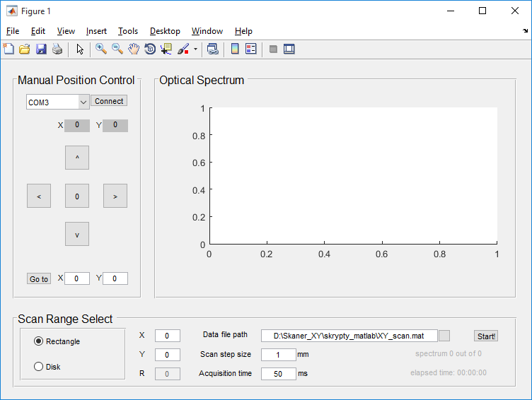Choose the Disk scan range option
Screen dimensions: 532x400
[39, 367]
